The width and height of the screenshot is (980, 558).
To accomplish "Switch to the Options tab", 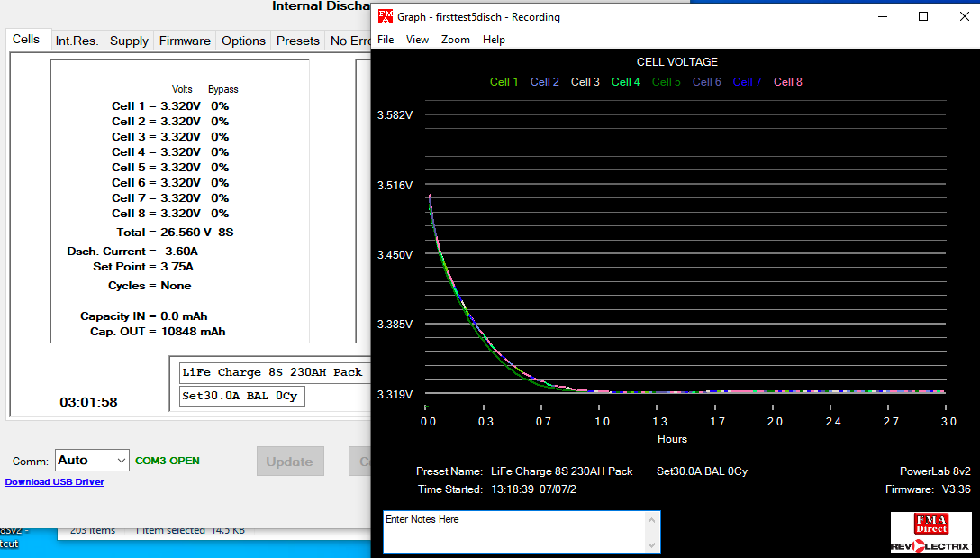I will pyautogui.click(x=243, y=41).
